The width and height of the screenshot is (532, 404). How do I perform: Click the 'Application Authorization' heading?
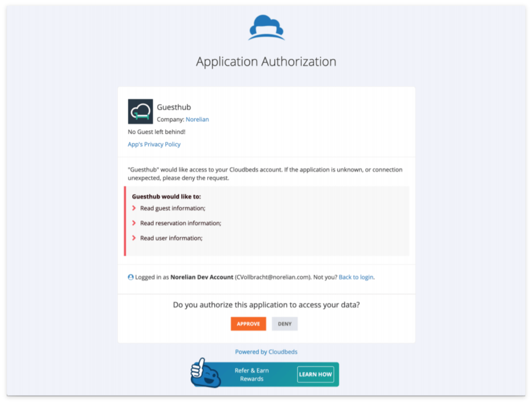click(x=266, y=62)
